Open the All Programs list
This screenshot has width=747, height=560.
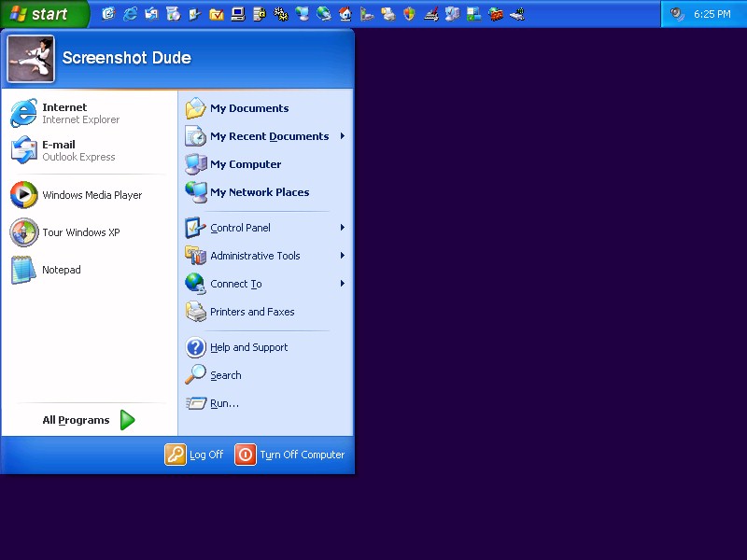(89, 420)
